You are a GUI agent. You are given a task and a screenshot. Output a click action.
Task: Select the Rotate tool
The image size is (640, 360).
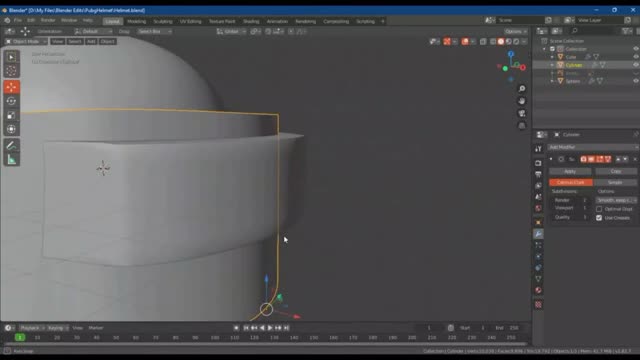[11, 101]
